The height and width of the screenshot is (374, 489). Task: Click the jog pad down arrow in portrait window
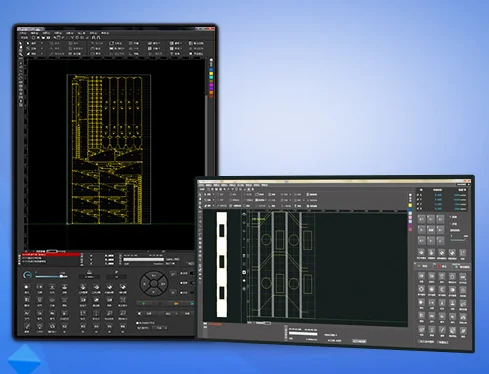click(154, 292)
